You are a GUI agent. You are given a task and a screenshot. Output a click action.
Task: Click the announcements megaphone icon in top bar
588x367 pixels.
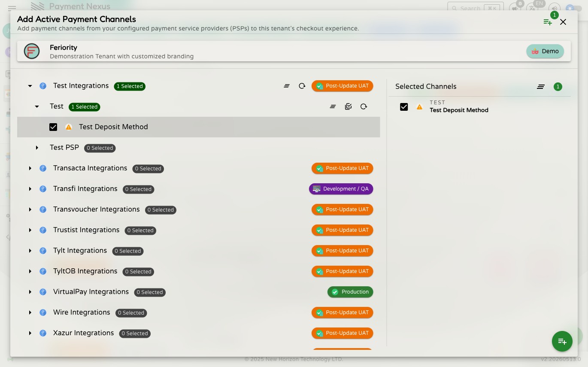(514, 8)
